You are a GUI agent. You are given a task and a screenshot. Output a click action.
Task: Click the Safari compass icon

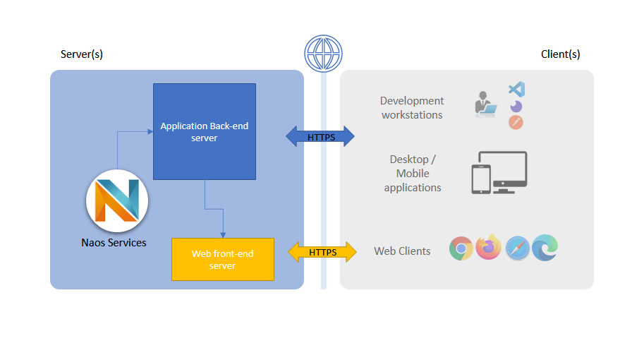point(518,248)
